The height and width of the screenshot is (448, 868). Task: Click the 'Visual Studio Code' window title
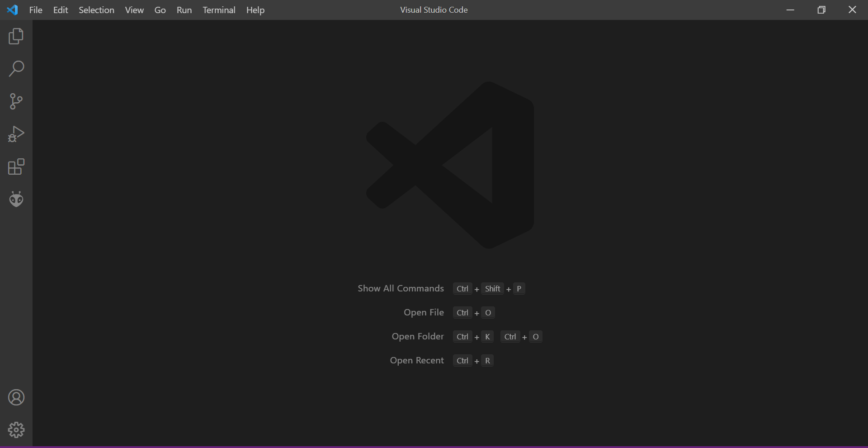pos(434,10)
